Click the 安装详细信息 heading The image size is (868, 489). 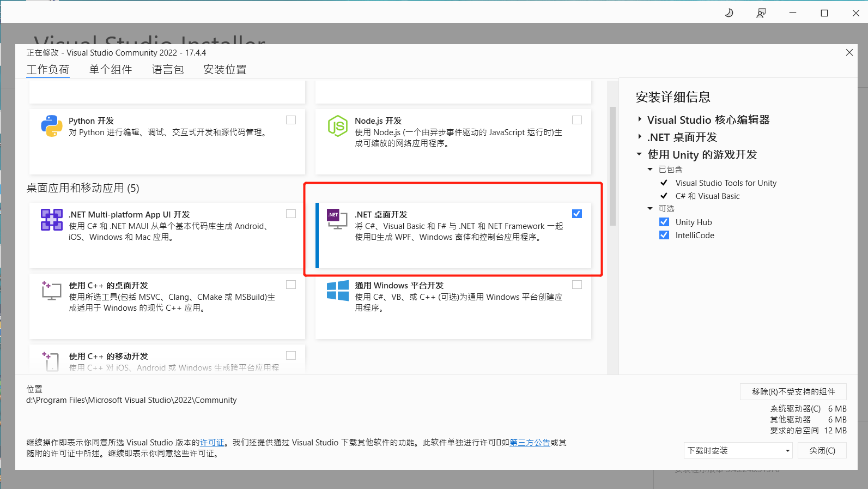pyautogui.click(x=673, y=97)
